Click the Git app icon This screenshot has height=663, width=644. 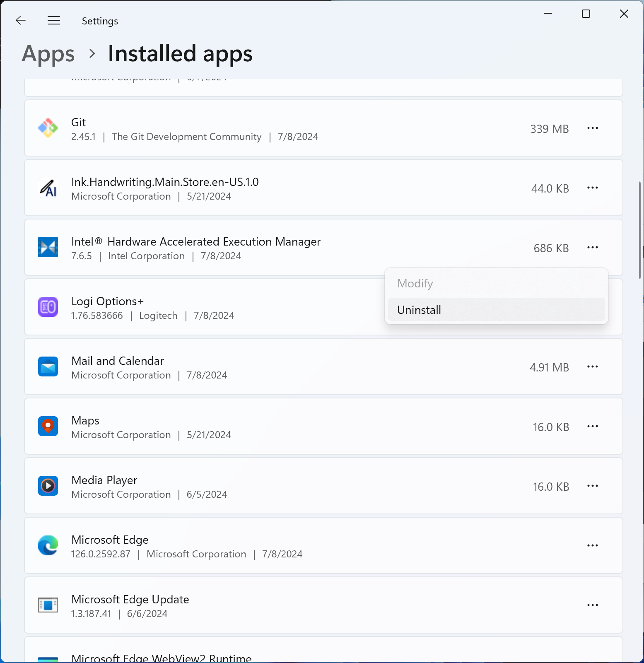pos(48,128)
